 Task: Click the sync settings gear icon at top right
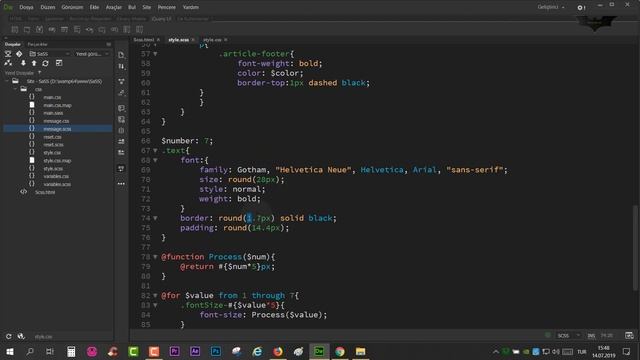click(581, 7)
